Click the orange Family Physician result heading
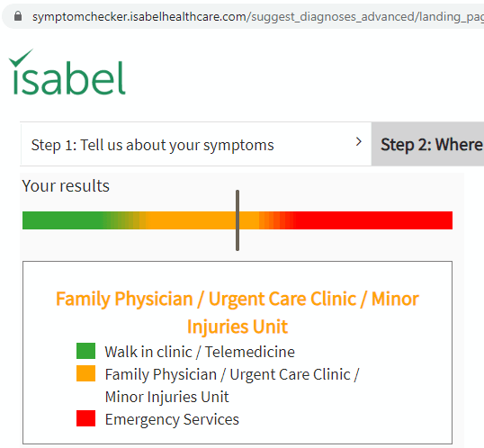The image size is (484, 448). [x=238, y=312]
